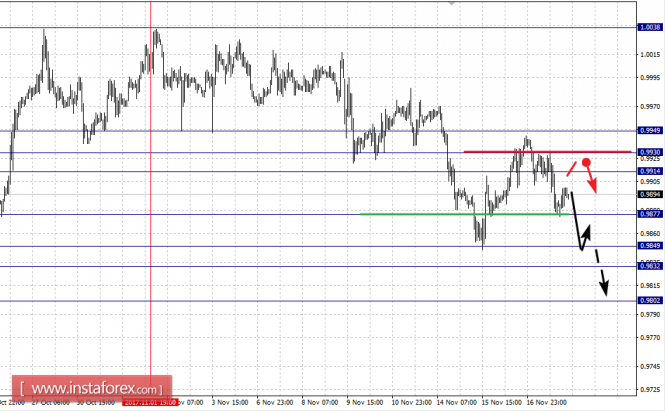Click the 0.9745 price axis value

[650, 366]
